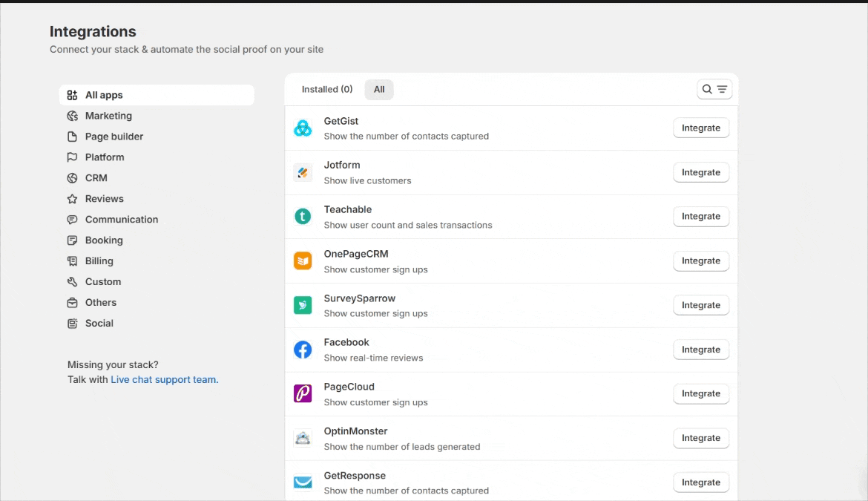Click the OnePageCRM app logo icon
The width and height of the screenshot is (868, 501).
click(303, 261)
